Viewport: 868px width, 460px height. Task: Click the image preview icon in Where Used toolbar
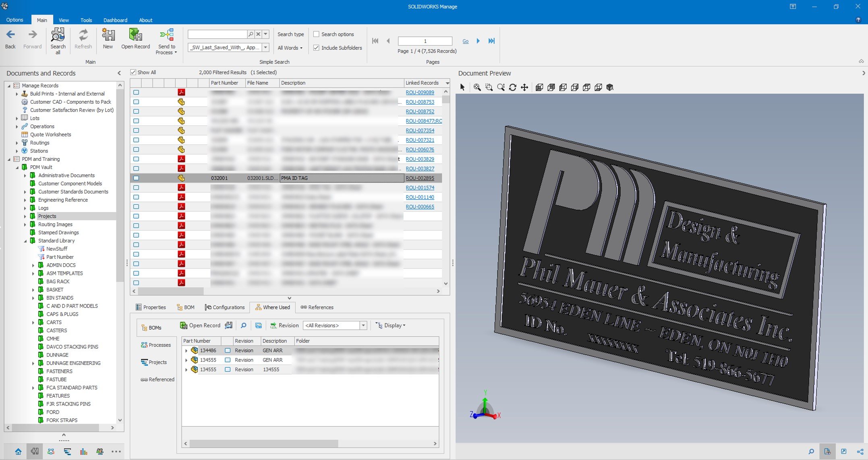(259, 325)
